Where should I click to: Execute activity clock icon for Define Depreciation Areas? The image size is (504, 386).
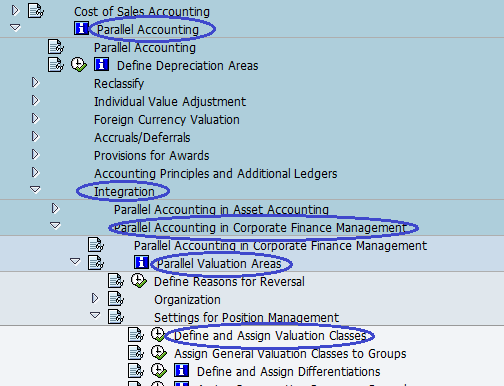(79, 65)
